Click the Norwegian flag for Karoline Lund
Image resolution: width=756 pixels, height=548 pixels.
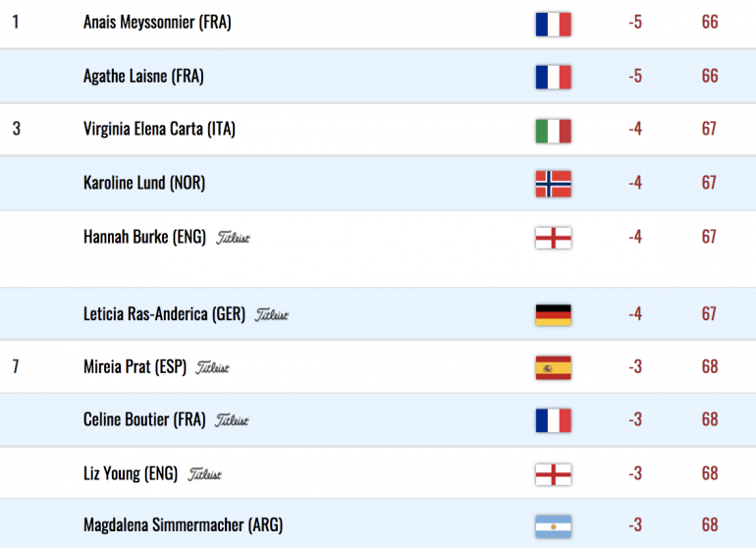click(553, 184)
